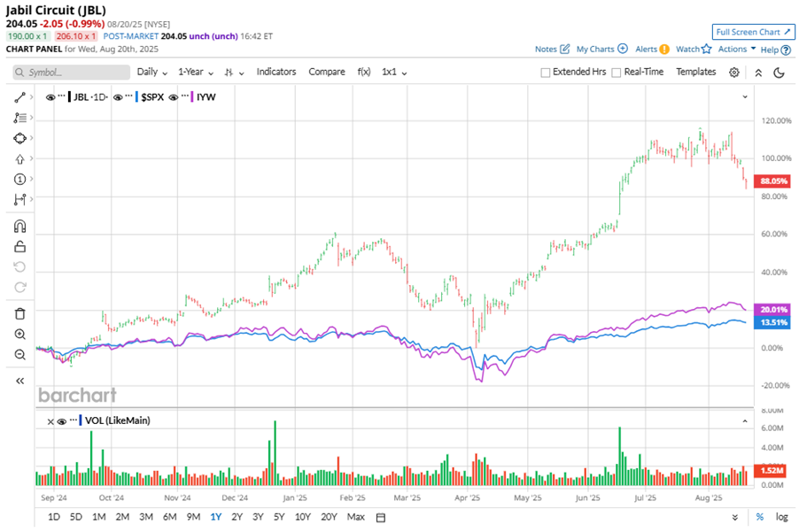This screenshot has width=799, height=532.
Task: Open chart settings gear
Action: click(x=733, y=73)
